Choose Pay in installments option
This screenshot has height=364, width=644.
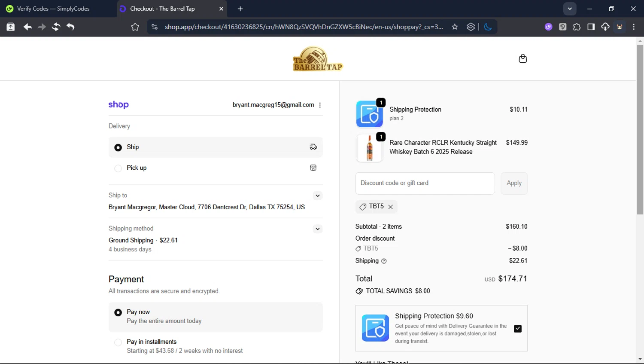coord(216,346)
